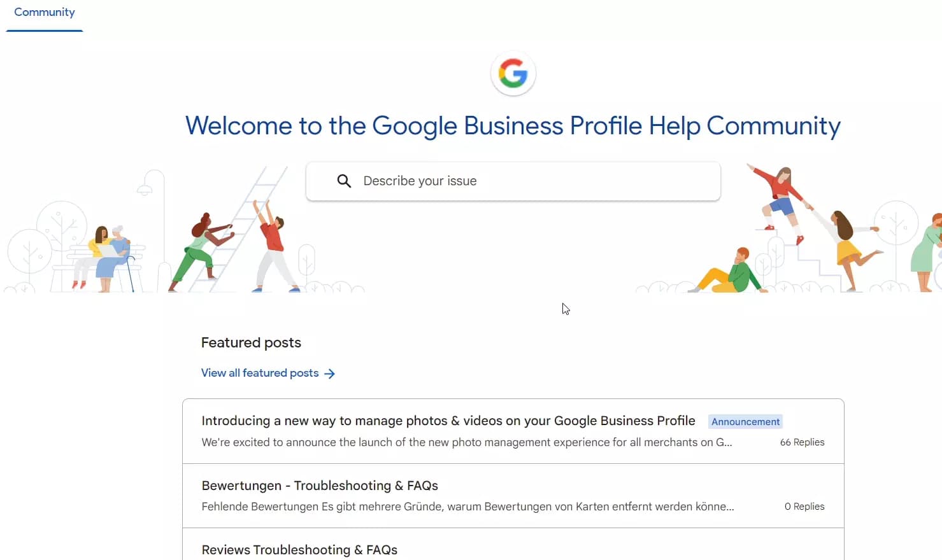Click the magnifier search icon
The image size is (942, 560).
pyautogui.click(x=344, y=181)
